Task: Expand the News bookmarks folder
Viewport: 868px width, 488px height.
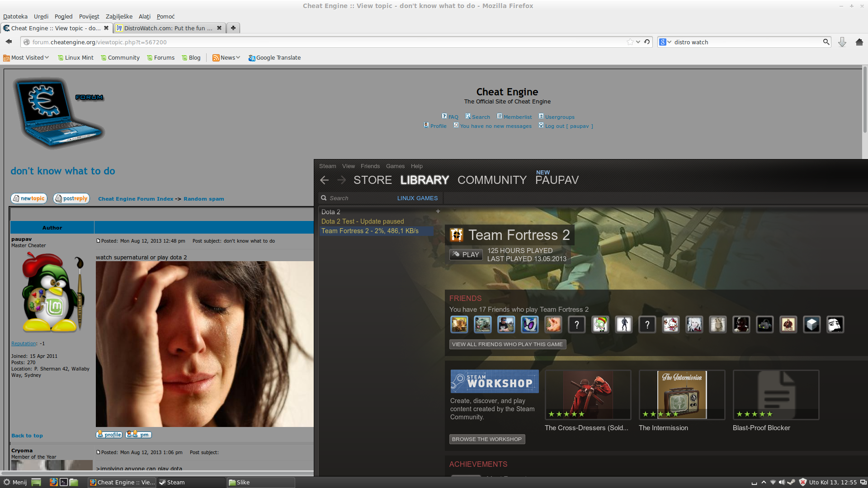Action: 226,58
